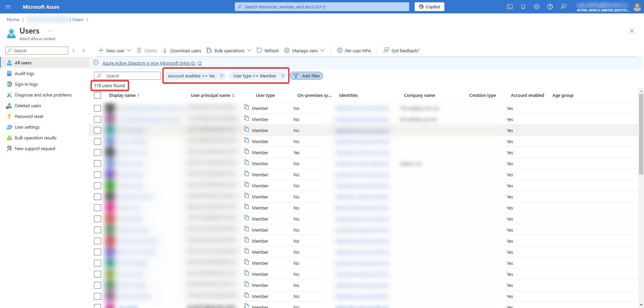Copy the first row's user principal name
644x308 pixels.
click(x=247, y=107)
